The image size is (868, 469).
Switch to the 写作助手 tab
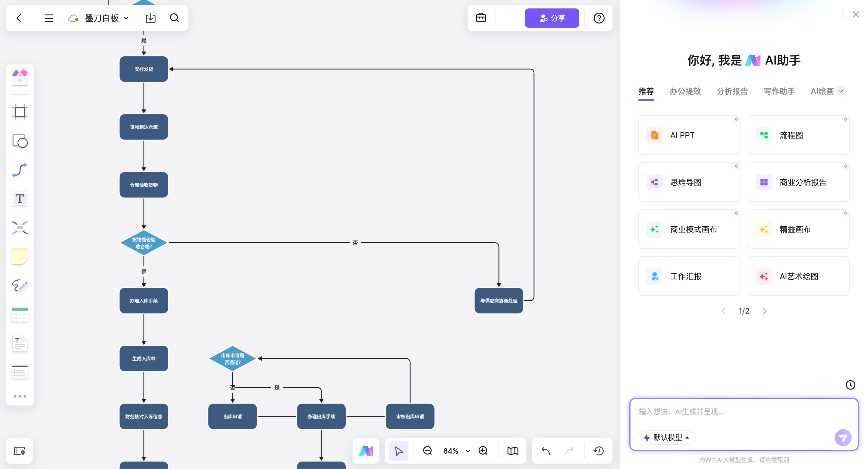779,91
